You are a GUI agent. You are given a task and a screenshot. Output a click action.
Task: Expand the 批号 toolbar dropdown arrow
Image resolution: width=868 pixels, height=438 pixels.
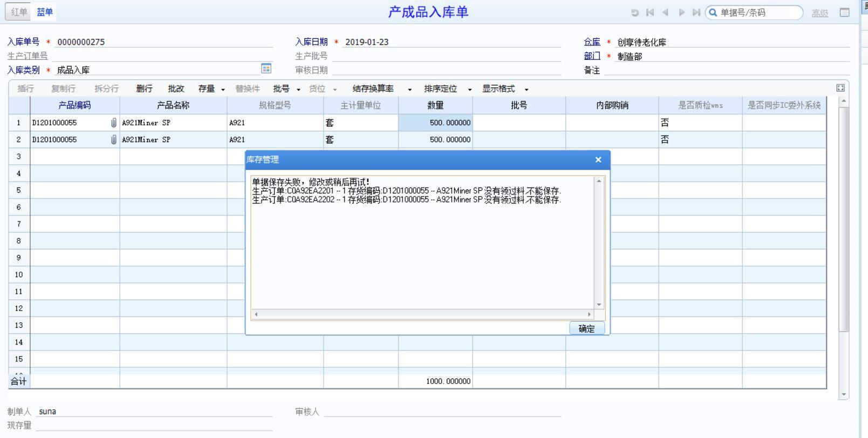(x=298, y=90)
